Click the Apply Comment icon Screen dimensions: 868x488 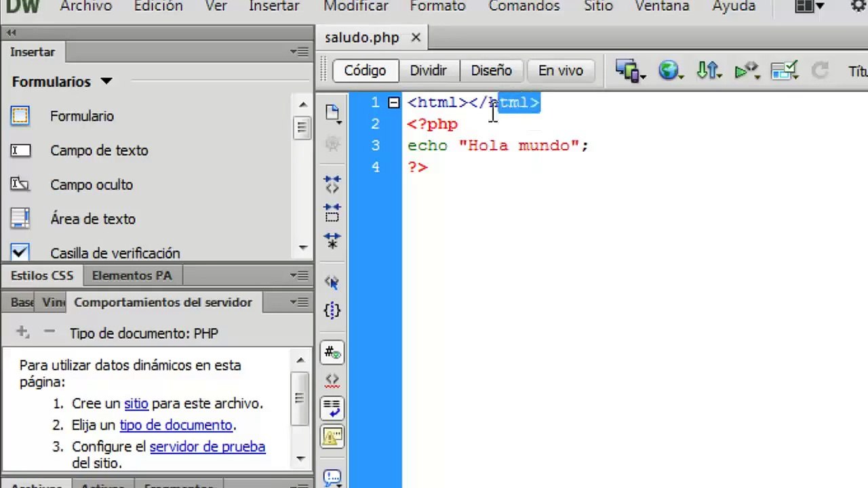pos(332,477)
